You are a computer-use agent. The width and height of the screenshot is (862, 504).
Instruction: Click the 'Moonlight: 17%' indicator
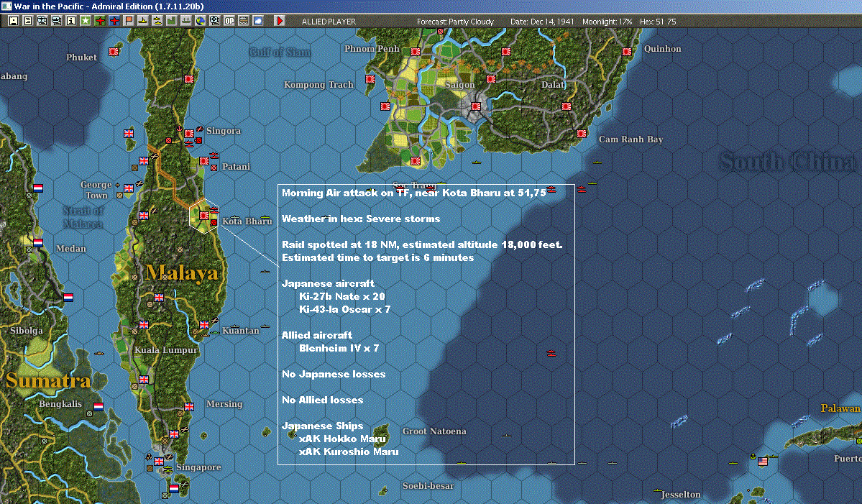(607, 22)
